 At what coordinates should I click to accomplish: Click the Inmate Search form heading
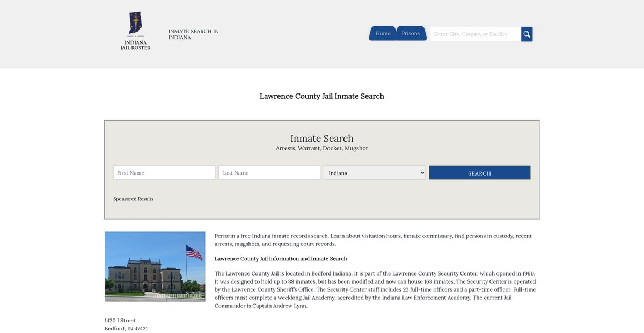(x=322, y=139)
